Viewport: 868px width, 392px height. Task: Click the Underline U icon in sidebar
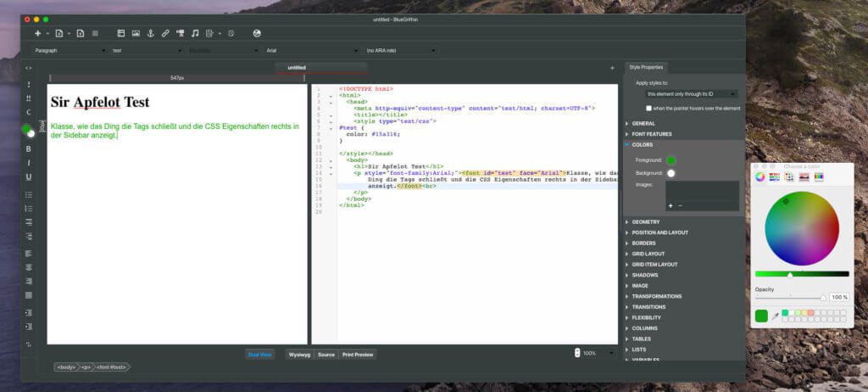[x=29, y=176]
